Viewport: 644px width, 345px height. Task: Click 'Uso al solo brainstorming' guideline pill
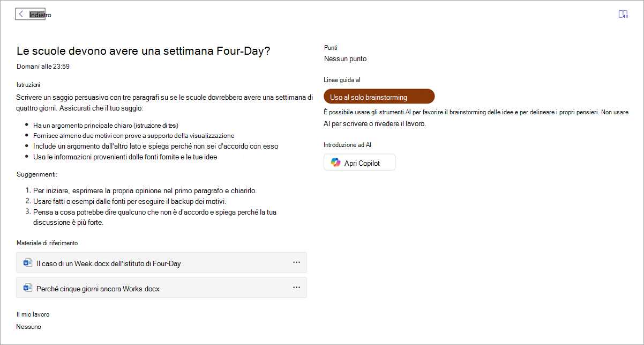click(x=379, y=97)
